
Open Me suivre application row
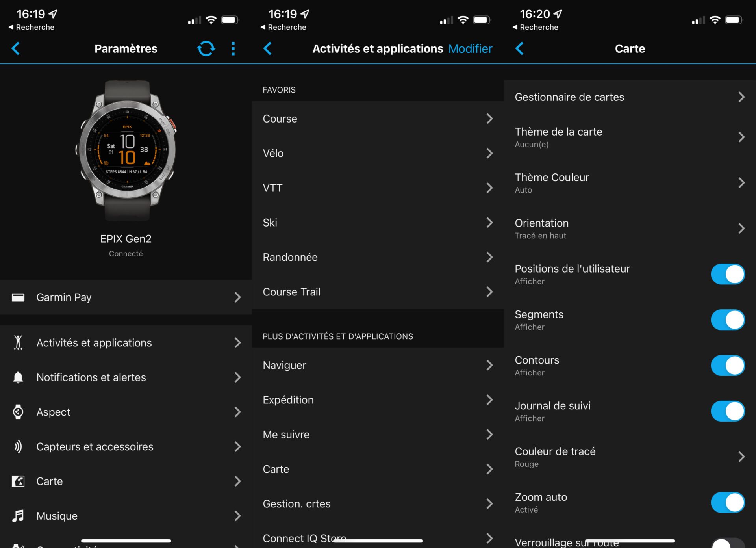click(378, 435)
